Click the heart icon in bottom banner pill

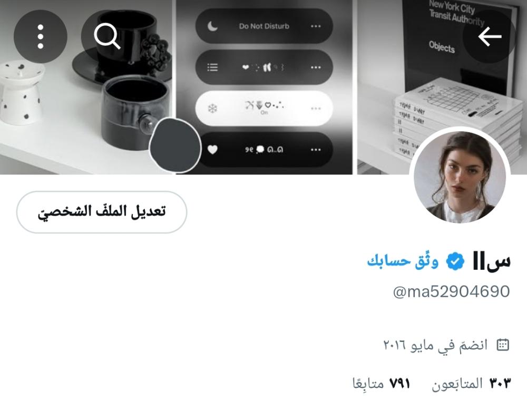click(x=212, y=150)
